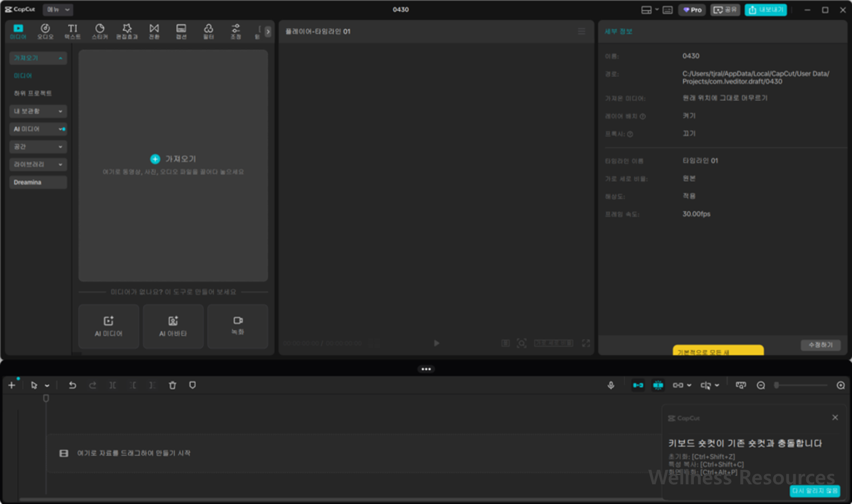Expand the 내 보관함 section

click(x=38, y=111)
